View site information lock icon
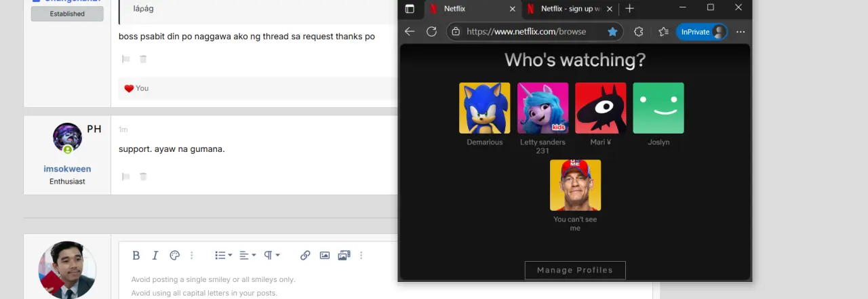This screenshot has height=299, width=868. coord(456,31)
